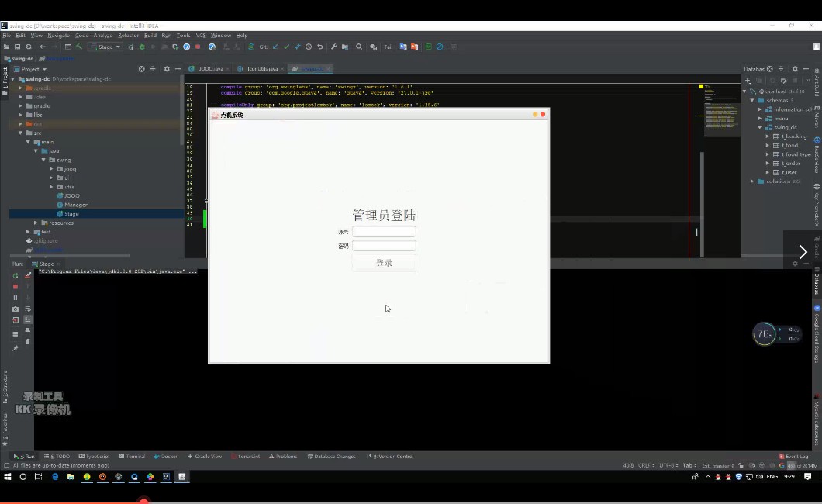Click Save All floppy disk icon
822x504 pixels.
(x=17, y=47)
